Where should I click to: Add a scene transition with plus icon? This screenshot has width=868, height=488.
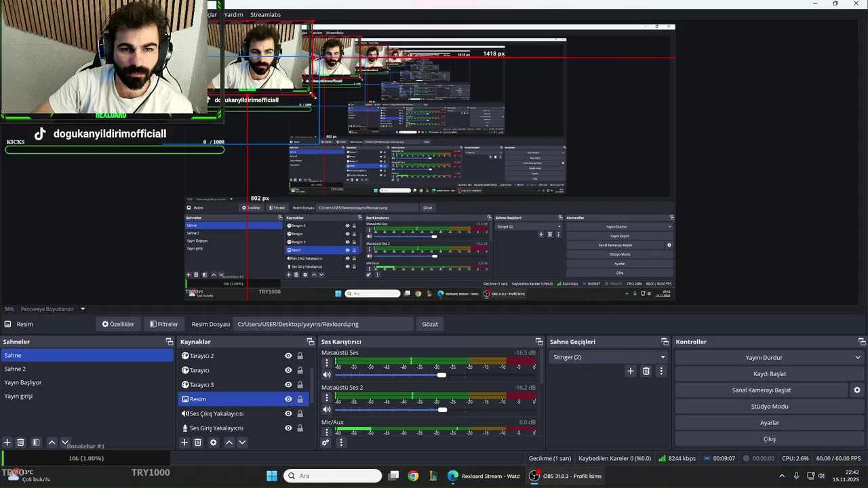(631, 371)
